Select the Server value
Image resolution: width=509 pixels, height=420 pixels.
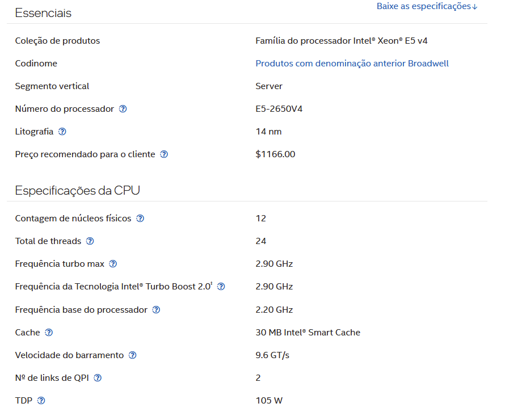[x=269, y=86]
